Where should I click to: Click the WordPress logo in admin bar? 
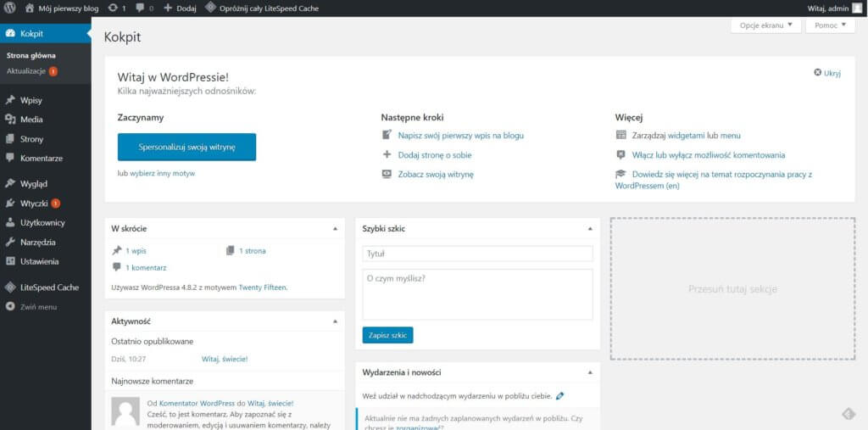(x=10, y=8)
